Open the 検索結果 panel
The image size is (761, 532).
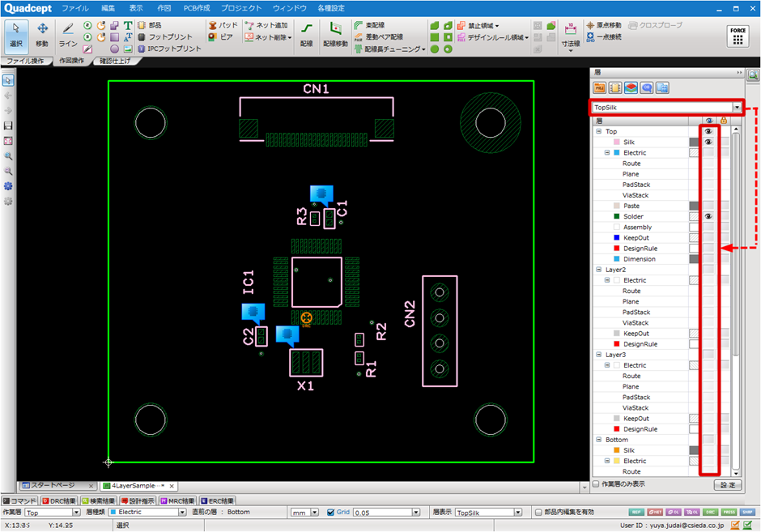click(x=99, y=501)
